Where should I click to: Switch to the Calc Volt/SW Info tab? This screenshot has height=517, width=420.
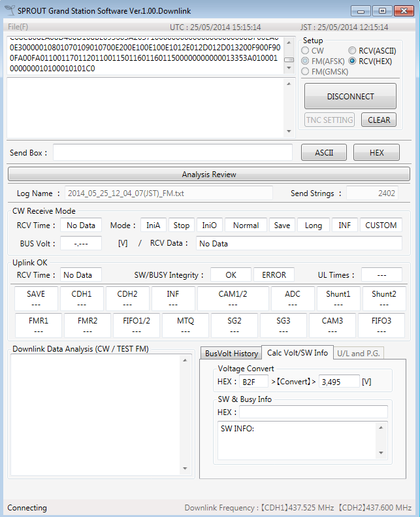[x=297, y=352]
